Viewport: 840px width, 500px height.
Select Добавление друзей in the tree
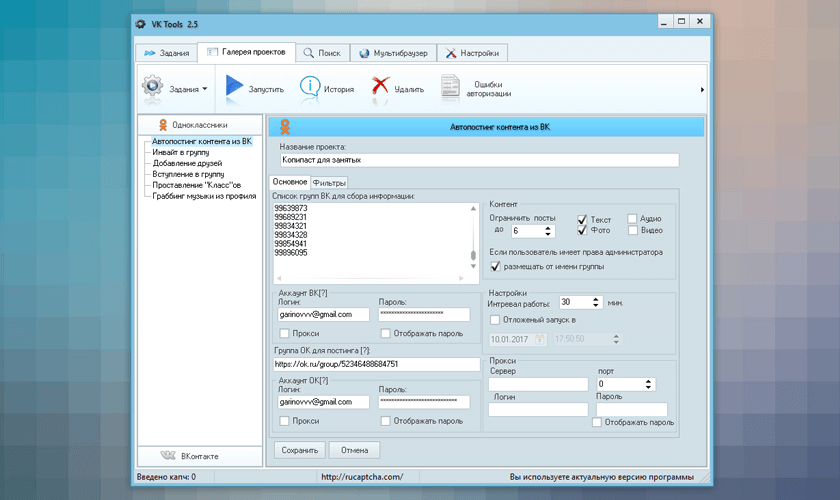(187, 163)
